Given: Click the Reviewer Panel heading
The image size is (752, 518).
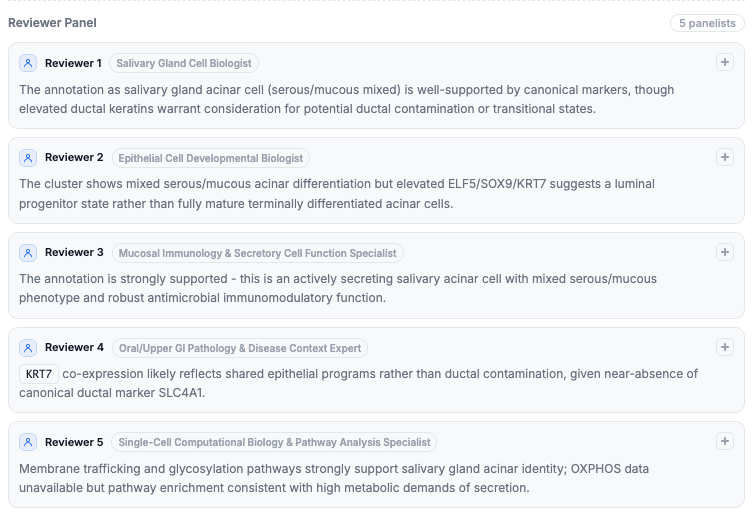Looking at the screenshot, I should [52, 22].
